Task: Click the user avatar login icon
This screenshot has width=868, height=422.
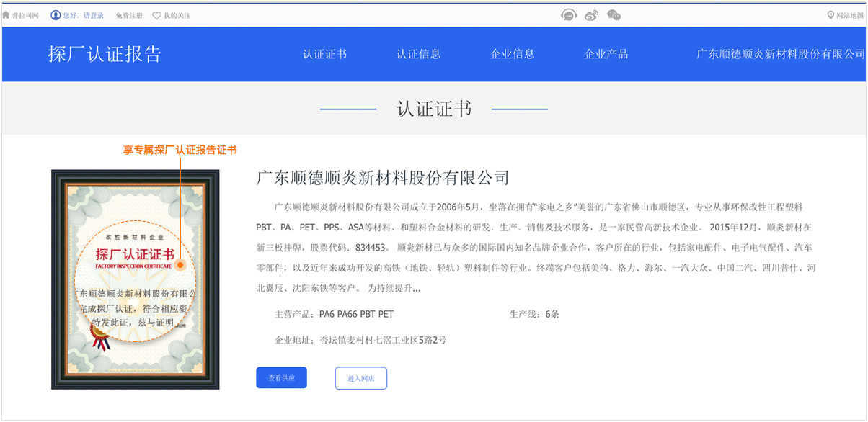Action: coord(56,15)
